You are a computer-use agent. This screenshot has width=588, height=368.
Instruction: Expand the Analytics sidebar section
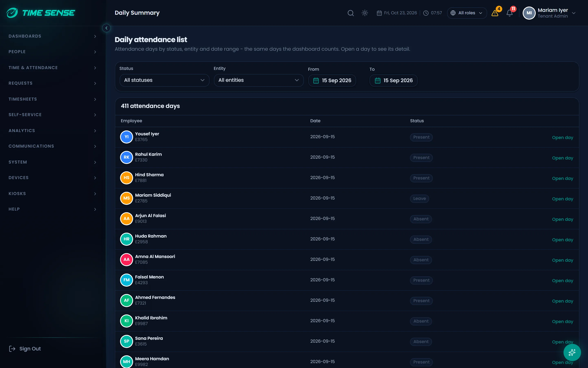(53, 131)
